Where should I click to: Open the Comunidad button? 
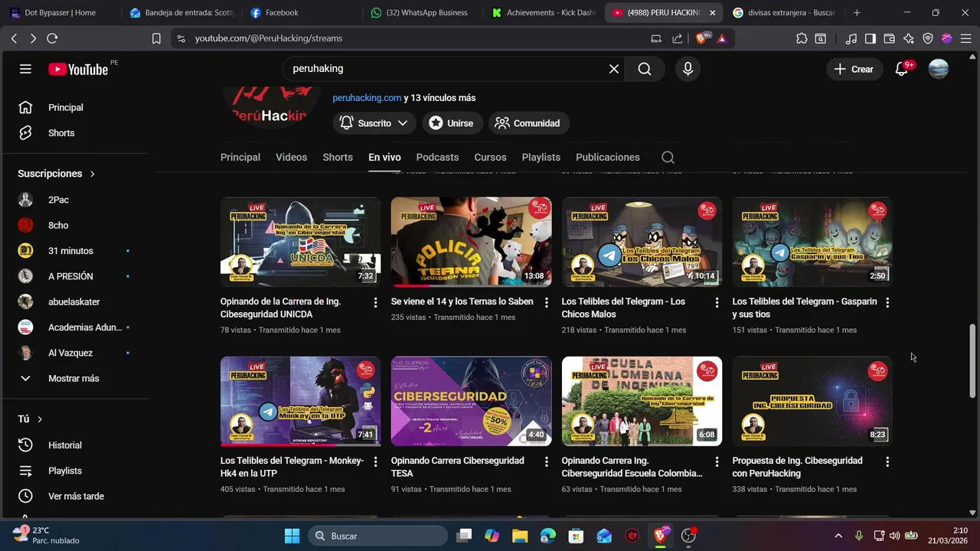coord(528,122)
